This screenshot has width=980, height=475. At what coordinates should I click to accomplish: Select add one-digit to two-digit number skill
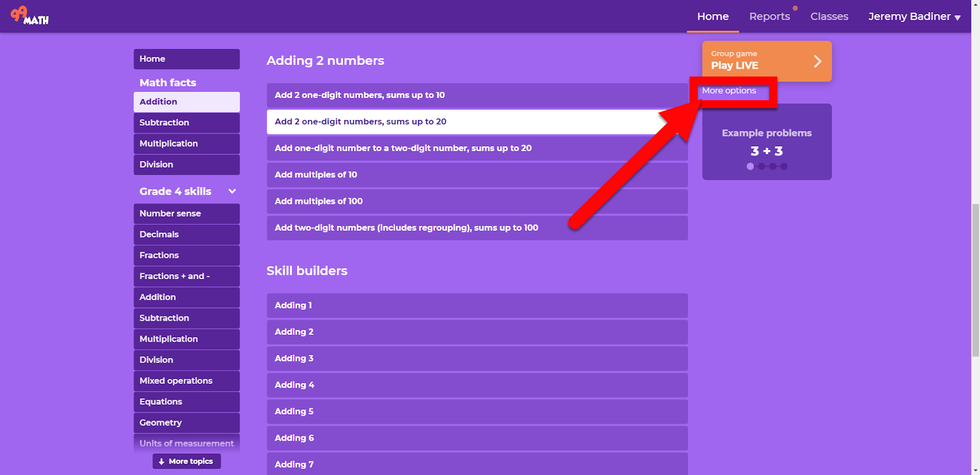pos(477,148)
